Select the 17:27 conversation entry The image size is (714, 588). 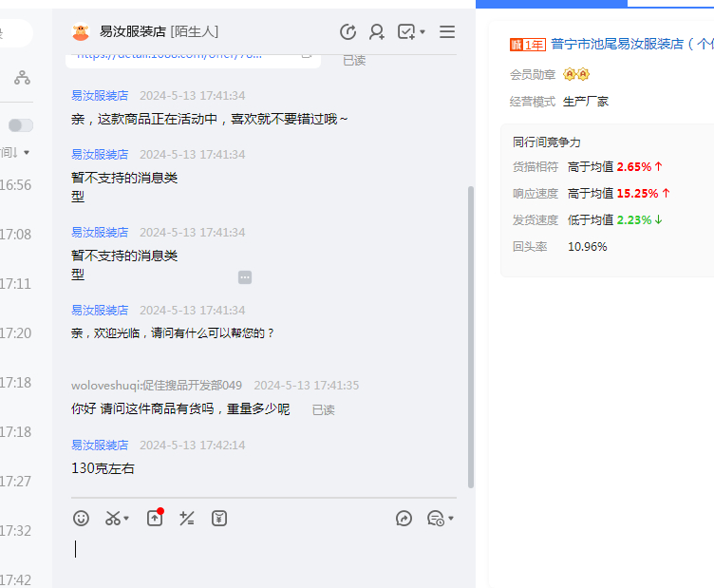[15, 481]
